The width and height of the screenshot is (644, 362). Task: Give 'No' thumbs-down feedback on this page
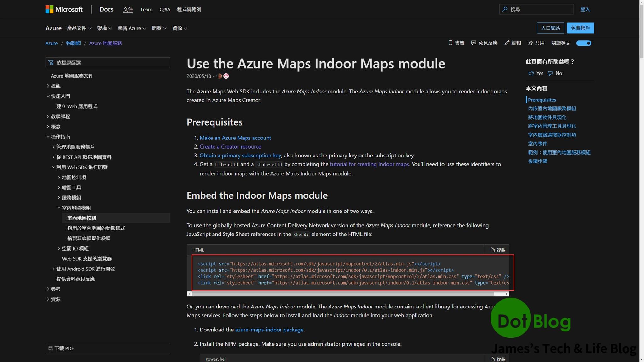pyautogui.click(x=555, y=73)
